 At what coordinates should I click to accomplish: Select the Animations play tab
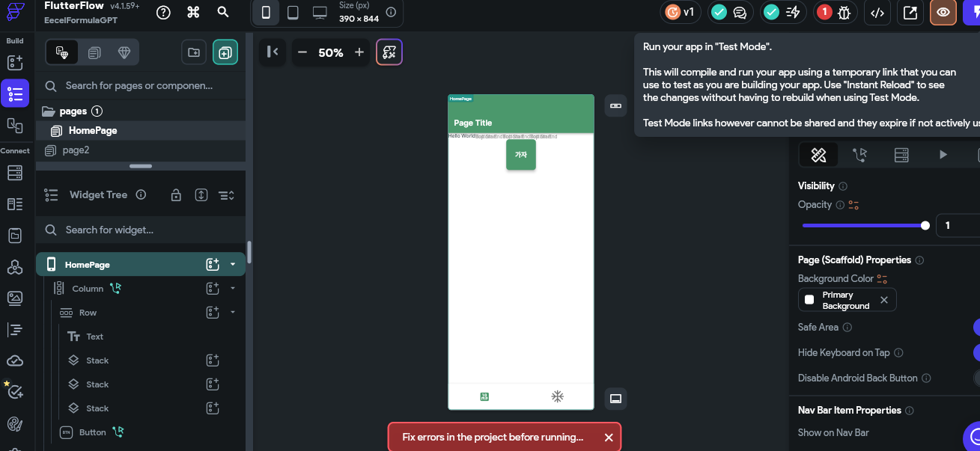943,155
